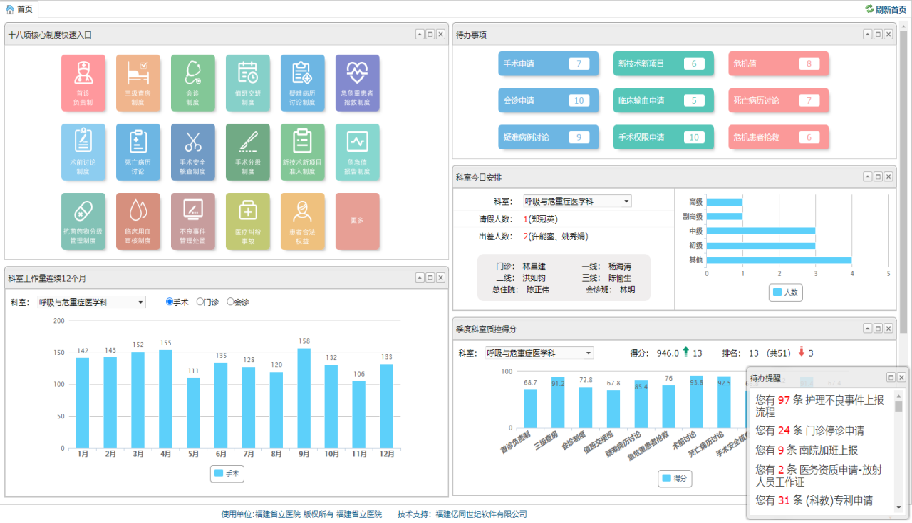
Task: Select the scissors 手术安全核查制度 tile
Action: click(192, 151)
